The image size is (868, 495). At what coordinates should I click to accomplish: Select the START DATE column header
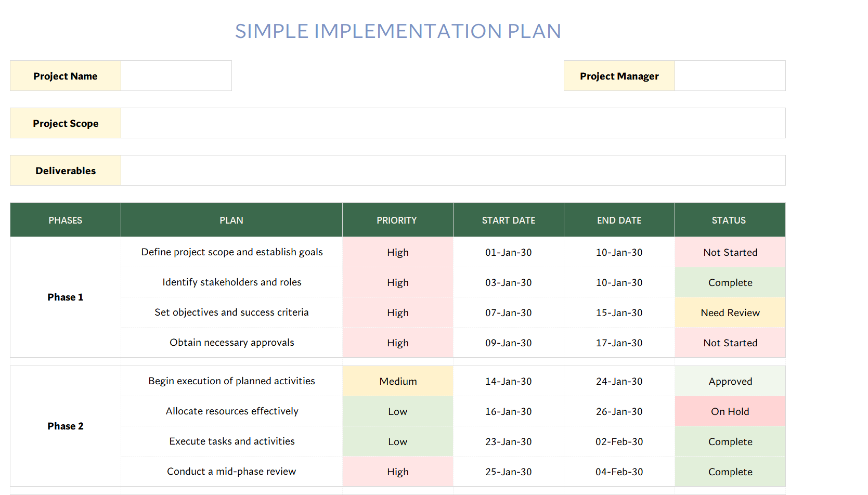[509, 220]
